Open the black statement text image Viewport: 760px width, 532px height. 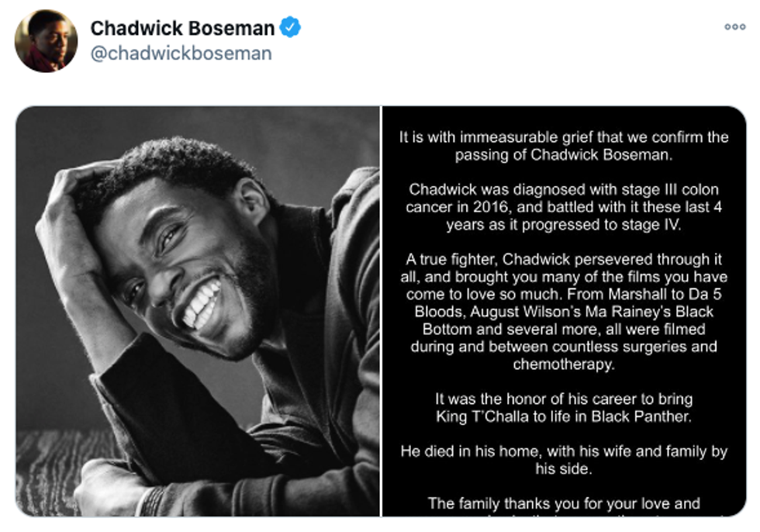[x=564, y=310]
